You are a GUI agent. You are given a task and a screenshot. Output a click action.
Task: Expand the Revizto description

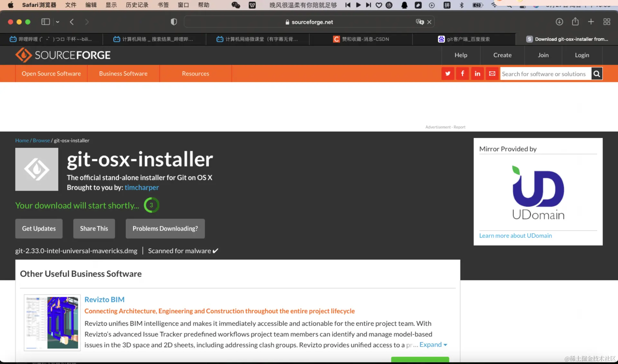(x=433, y=345)
